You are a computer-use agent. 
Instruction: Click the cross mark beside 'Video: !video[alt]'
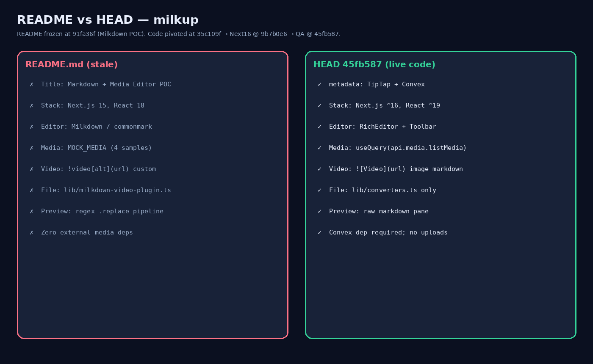(x=31, y=169)
